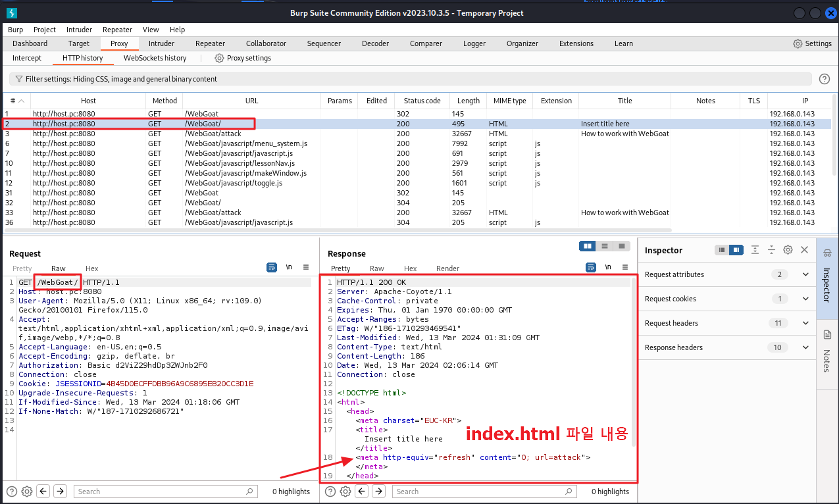Open the Intruder menu
The height and width of the screenshot is (504, 839).
79,30
